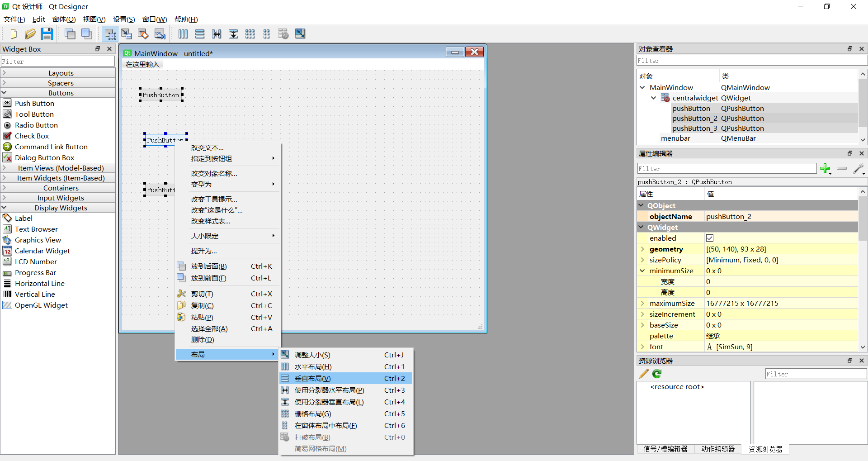Toggle the enabled property checkbox

(710, 238)
